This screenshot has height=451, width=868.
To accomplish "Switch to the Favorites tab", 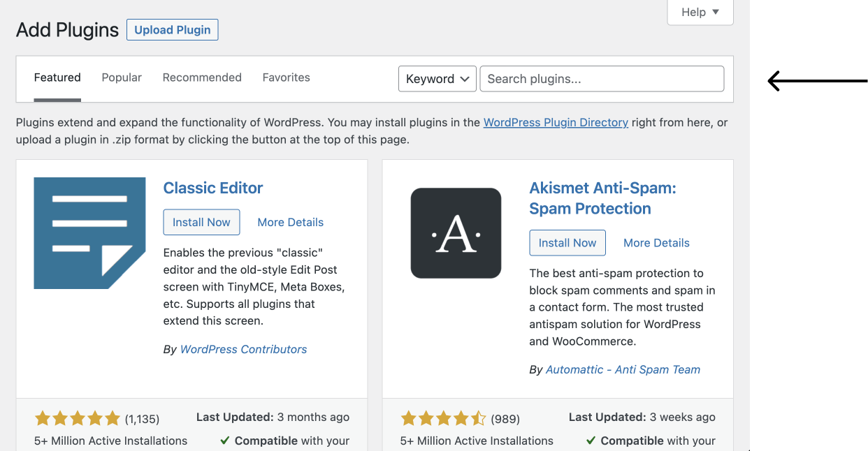I will point(287,77).
